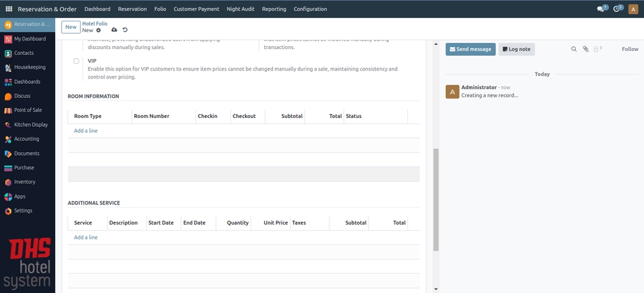Search messages with the magnifier icon

(x=574, y=49)
